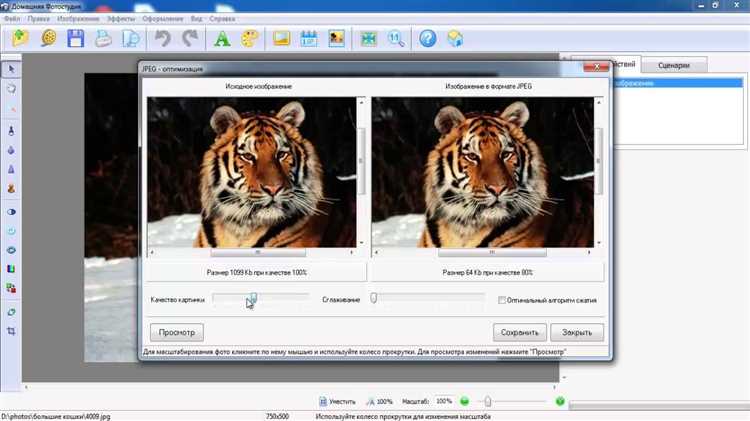Select the Crop tool in left sidebar
The image size is (750, 421).
(11, 330)
